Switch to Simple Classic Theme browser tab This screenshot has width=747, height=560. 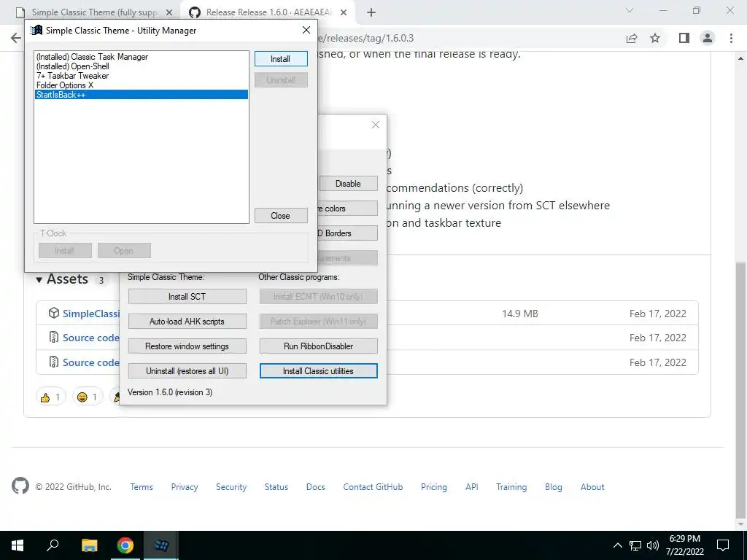coord(95,12)
